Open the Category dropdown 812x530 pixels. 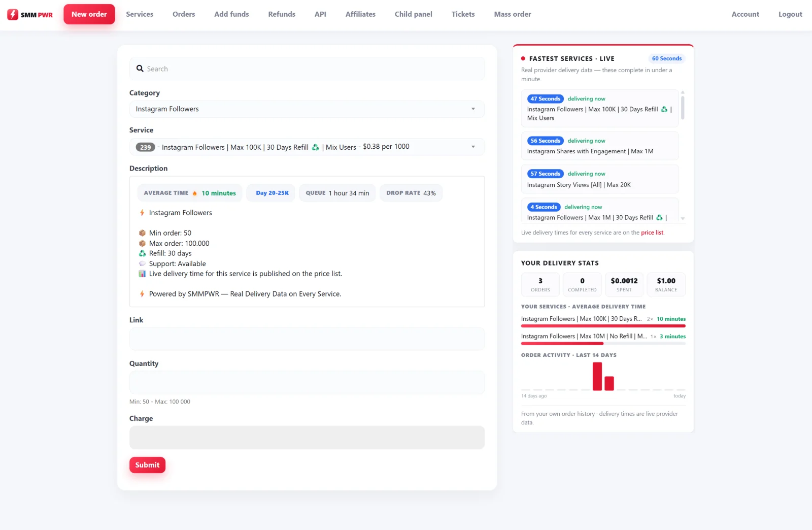[x=307, y=109]
